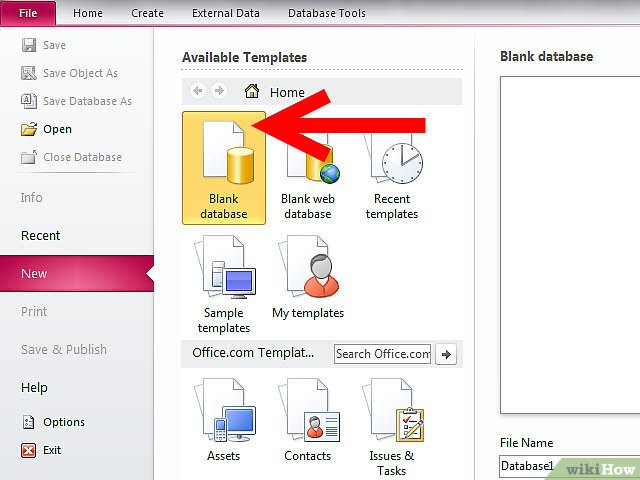Open the My templates person icon

pyautogui.click(x=309, y=267)
